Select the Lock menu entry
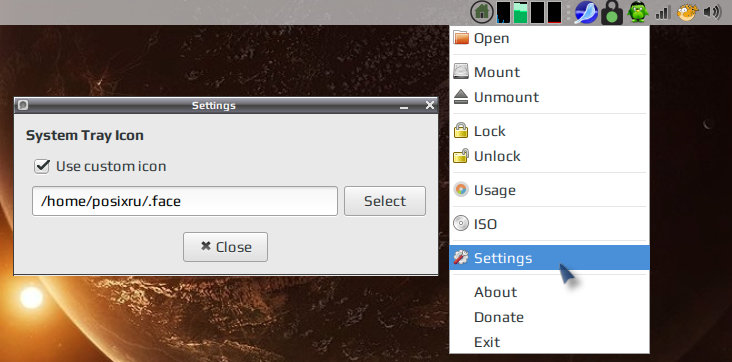This screenshot has height=362, width=732. point(549,131)
